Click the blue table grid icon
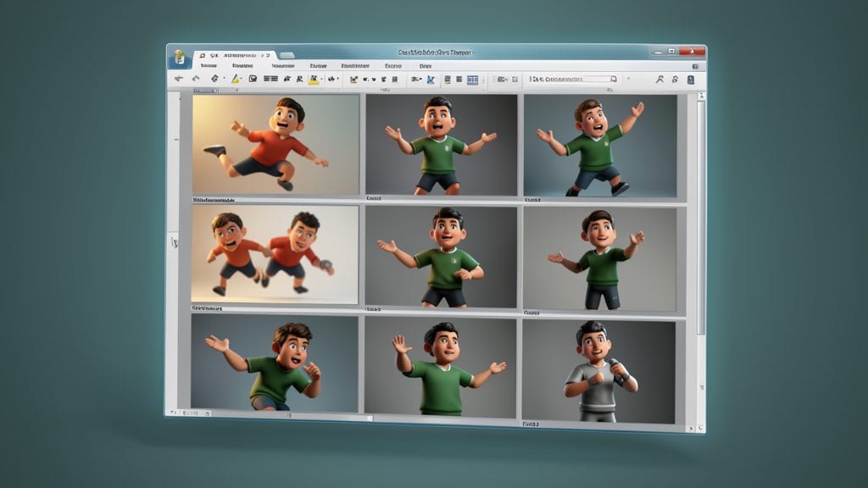The height and width of the screenshot is (488, 868). [473, 80]
